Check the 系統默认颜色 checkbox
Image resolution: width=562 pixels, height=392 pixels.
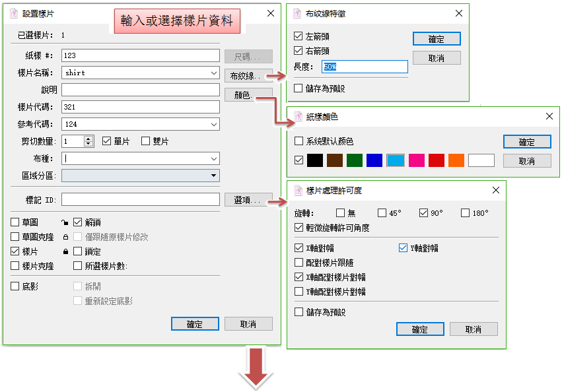click(x=299, y=141)
